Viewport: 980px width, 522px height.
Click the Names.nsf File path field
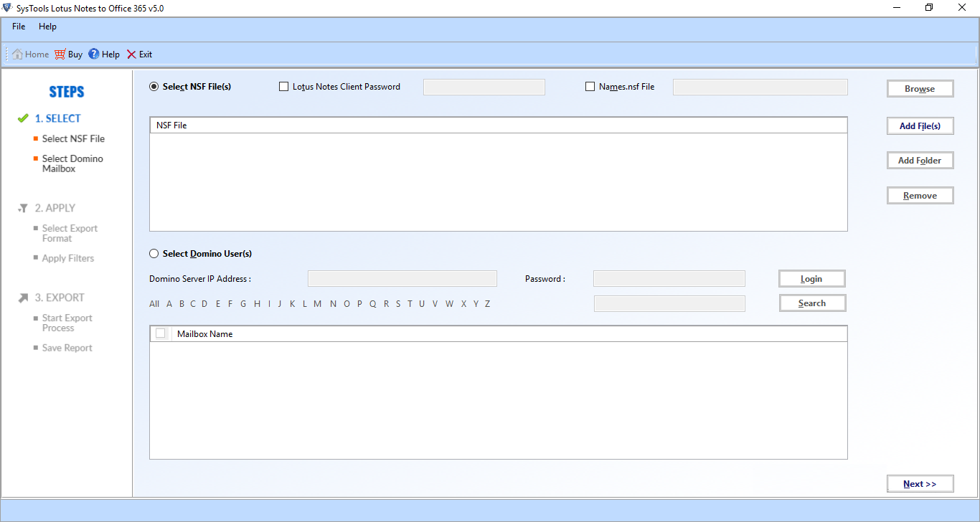coord(760,87)
